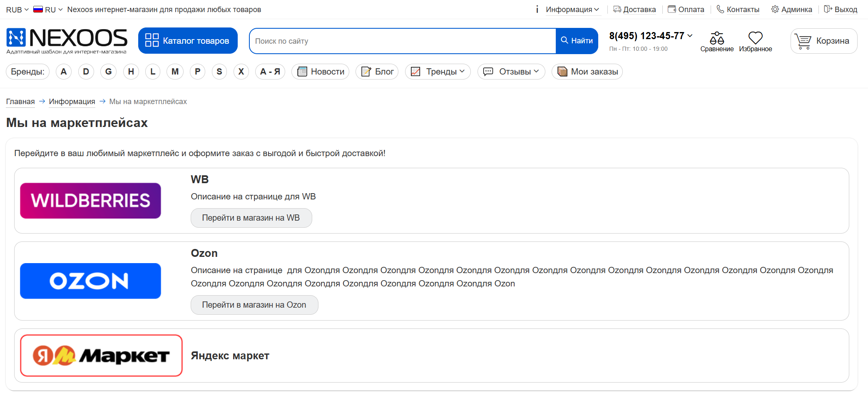Click Перейти в магазин на Ozon
This screenshot has height=403, width=868.
pyautogui.click(x=254, y=305)
